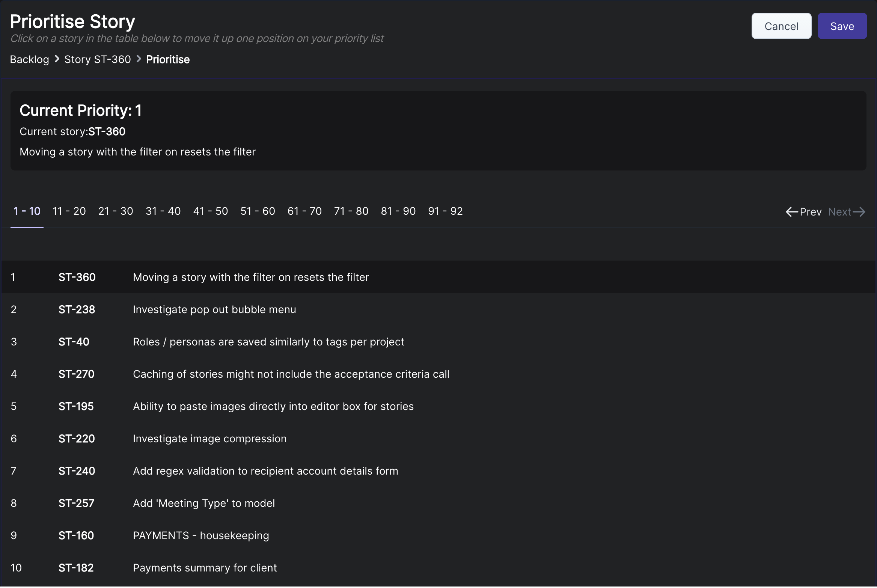Select the ST-160 PAYMENTS housekeeping row
Viewport: 877px width, 588px height.
pos(200,535)
